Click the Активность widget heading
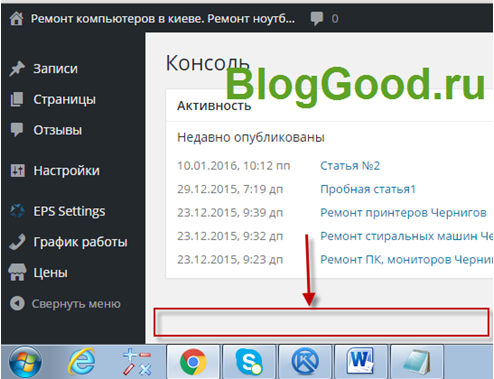 pos(214,106)
